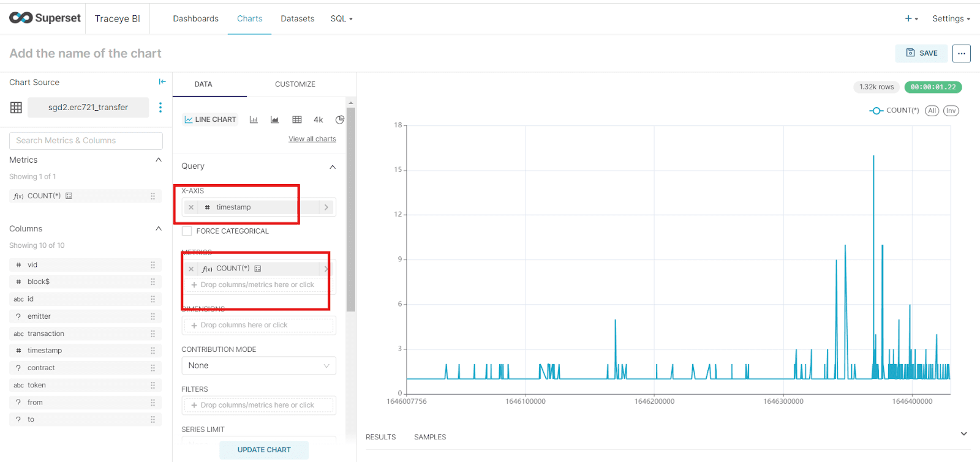Click drag handle for emitter column
Viewport: 980px width, 462px height.
(153, 316)
